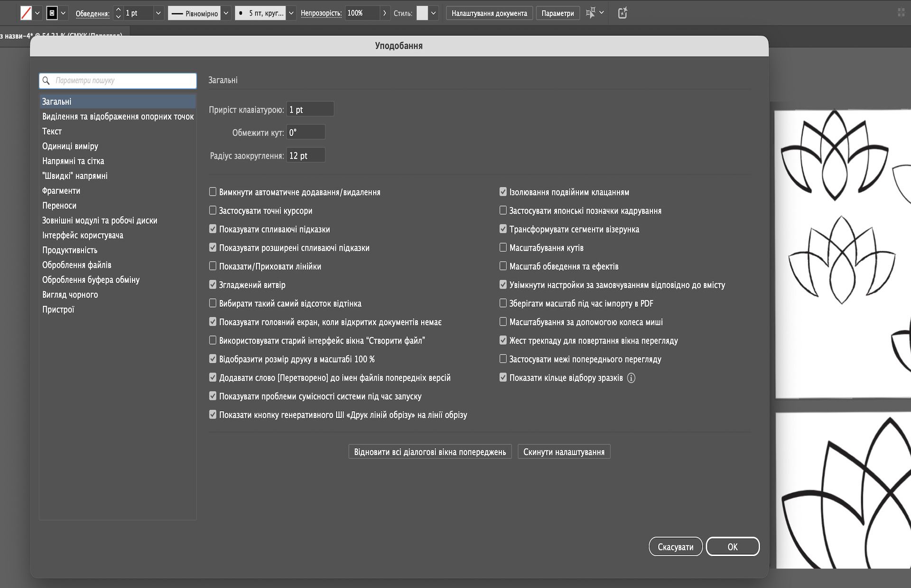
Task: Click the 'Скасувати' button
Action: click(x=675, y=547)
